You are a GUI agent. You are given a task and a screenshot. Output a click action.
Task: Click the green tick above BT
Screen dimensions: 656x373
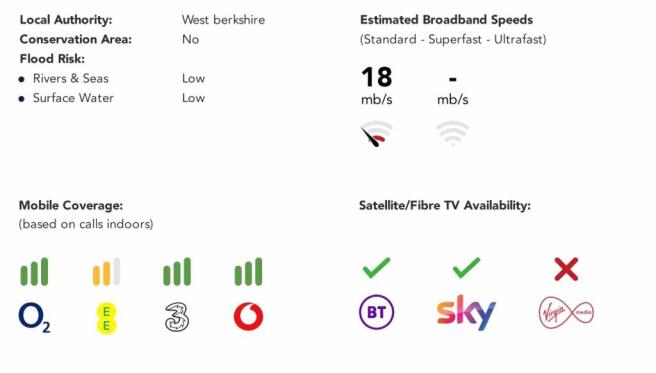click(x=377, y=268)
